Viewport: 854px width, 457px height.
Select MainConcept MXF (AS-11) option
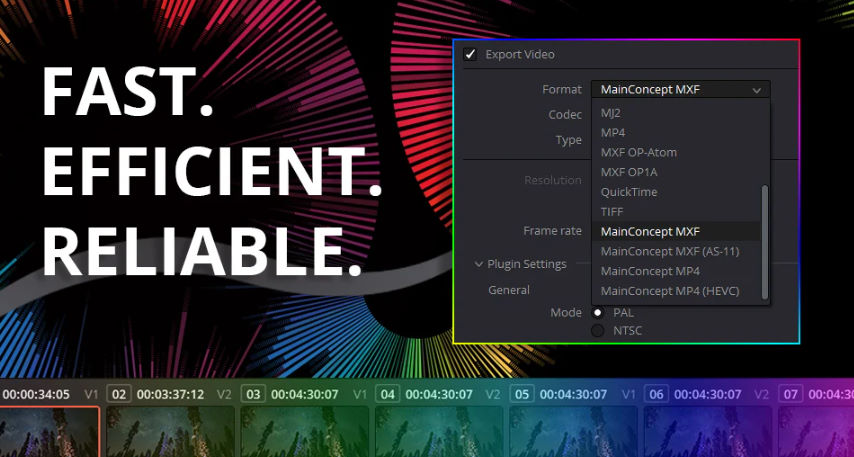coord(669,251)
